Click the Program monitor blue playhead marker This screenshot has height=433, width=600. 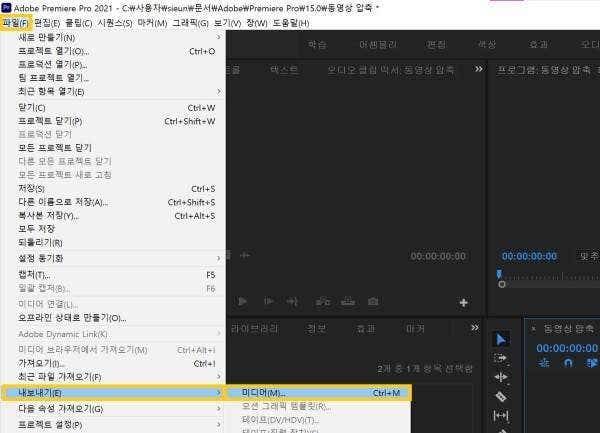coord(499,274)
